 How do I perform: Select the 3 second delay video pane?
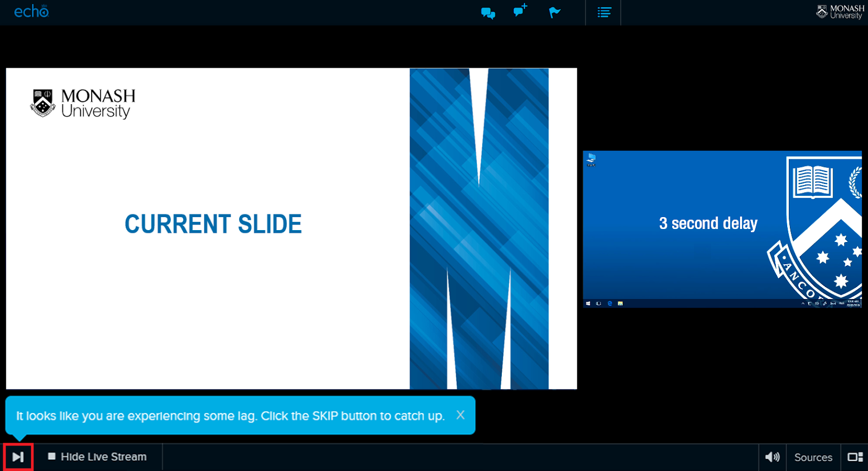[722, 229]
